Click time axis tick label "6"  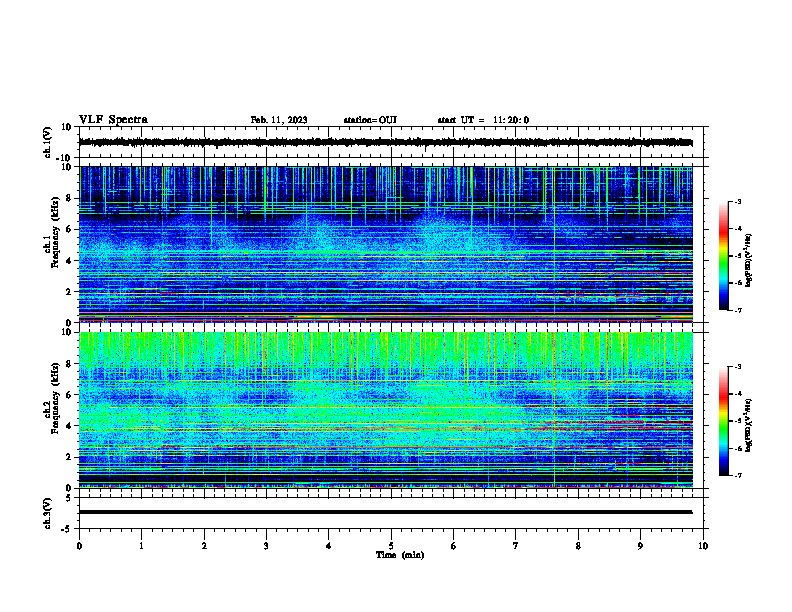coord(454,546)
